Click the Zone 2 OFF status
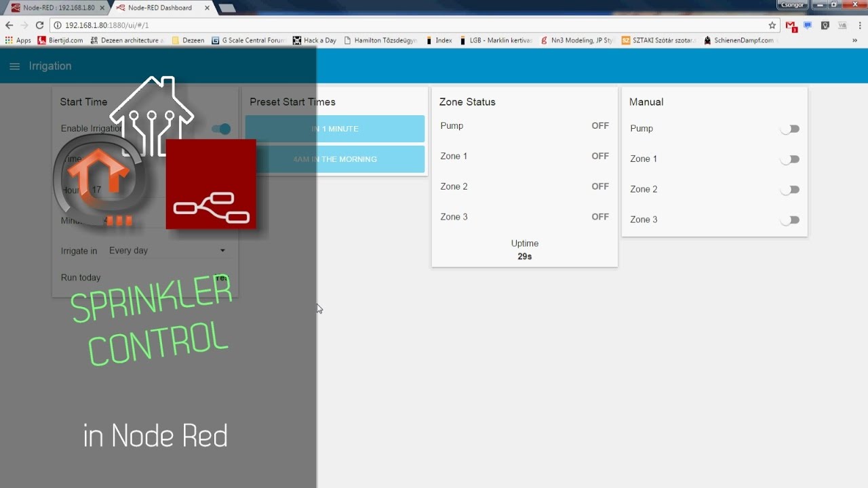Image resolution: width=868 pixels, height=488 pixels. pos(600,186)
